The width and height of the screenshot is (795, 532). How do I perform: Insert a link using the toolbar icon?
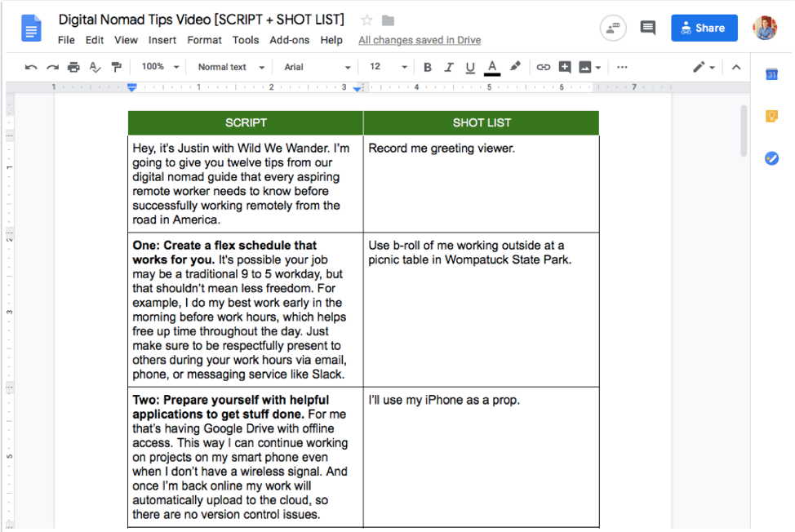pyautogui.click(x=543, y=68)
